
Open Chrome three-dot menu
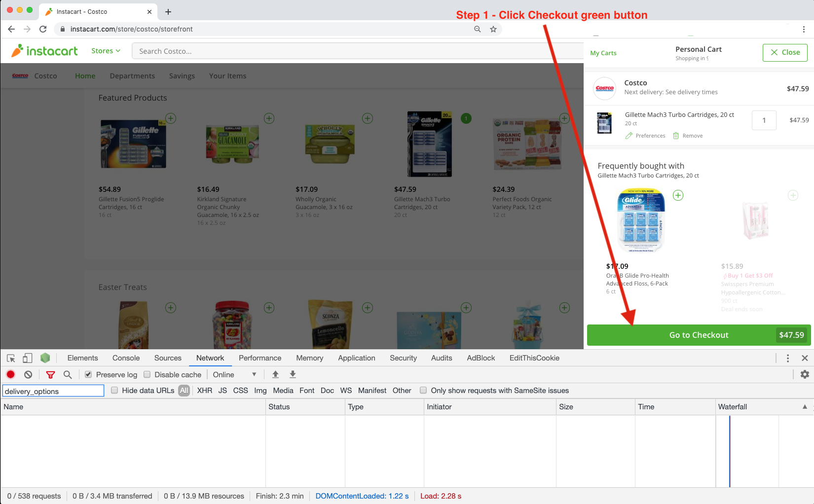(x=804, y=29)
